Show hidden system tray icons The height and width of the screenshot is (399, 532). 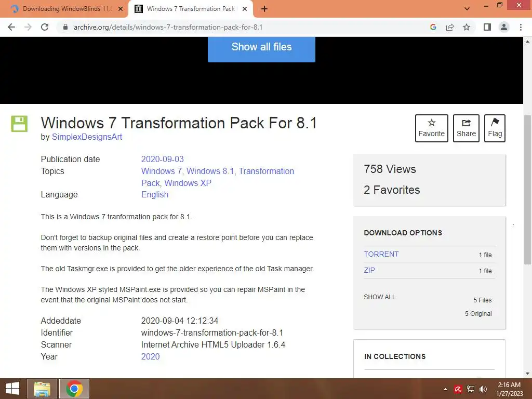click(x=445, y=389)
